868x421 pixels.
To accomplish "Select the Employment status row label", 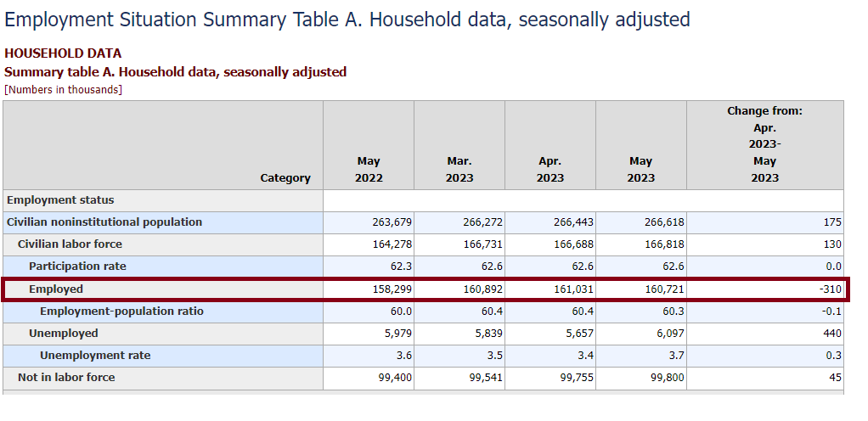I will pos(60,200).
